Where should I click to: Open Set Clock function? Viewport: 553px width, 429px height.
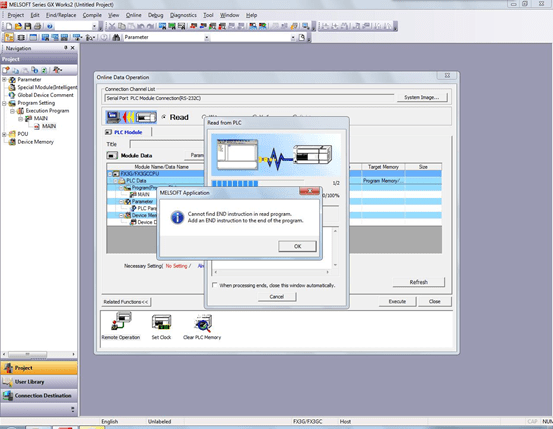point(162,327)
